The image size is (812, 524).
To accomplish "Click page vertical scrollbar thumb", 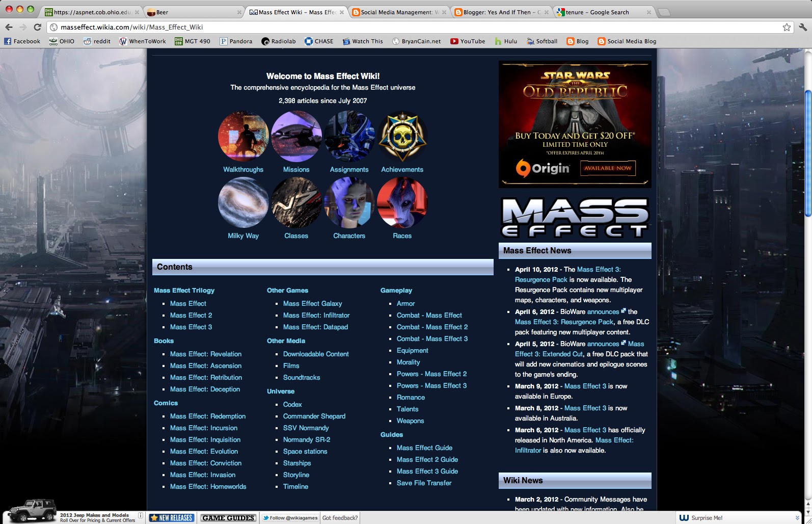I will (x=807, y=153).
